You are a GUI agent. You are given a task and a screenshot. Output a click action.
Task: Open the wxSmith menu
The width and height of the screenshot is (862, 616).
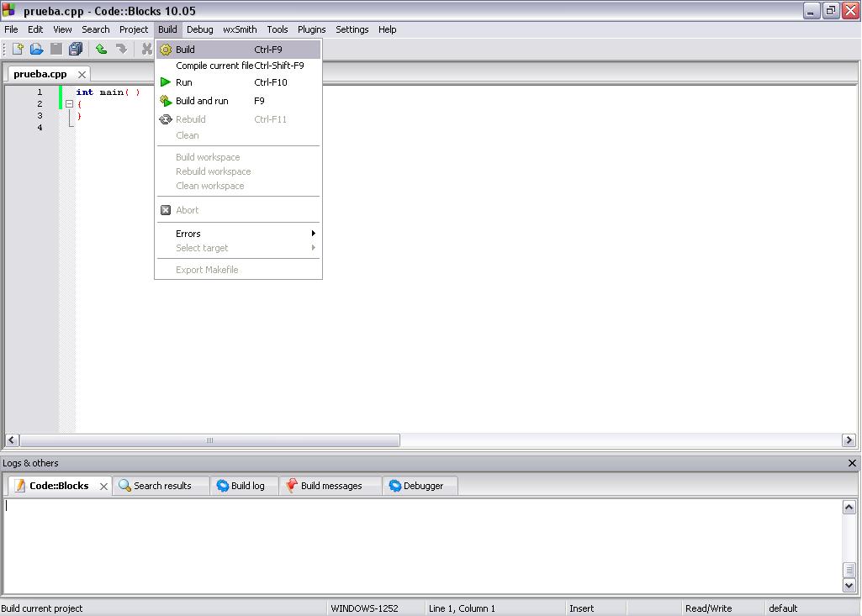point(240,29)
